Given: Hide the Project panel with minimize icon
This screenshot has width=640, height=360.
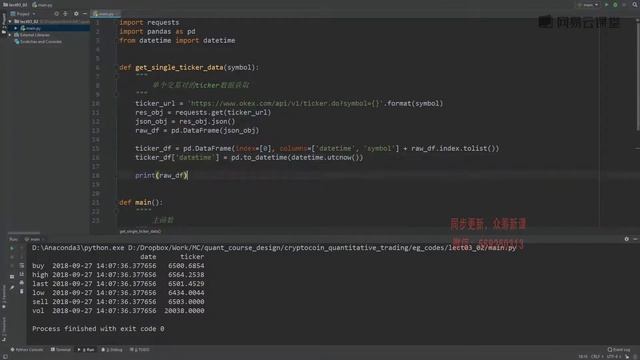Looking at the screenshot, I should (x=85, y=14).
